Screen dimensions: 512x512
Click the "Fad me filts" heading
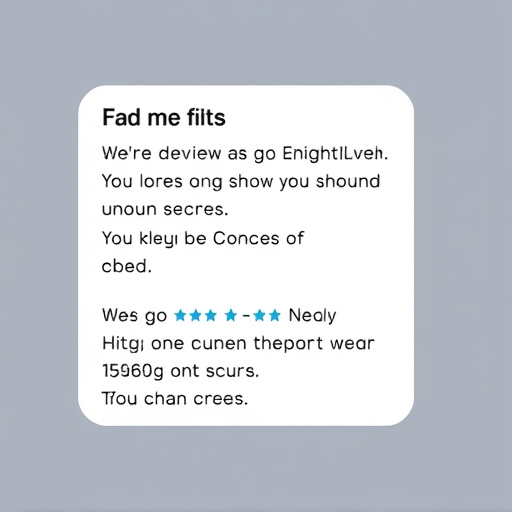[164, 117]
